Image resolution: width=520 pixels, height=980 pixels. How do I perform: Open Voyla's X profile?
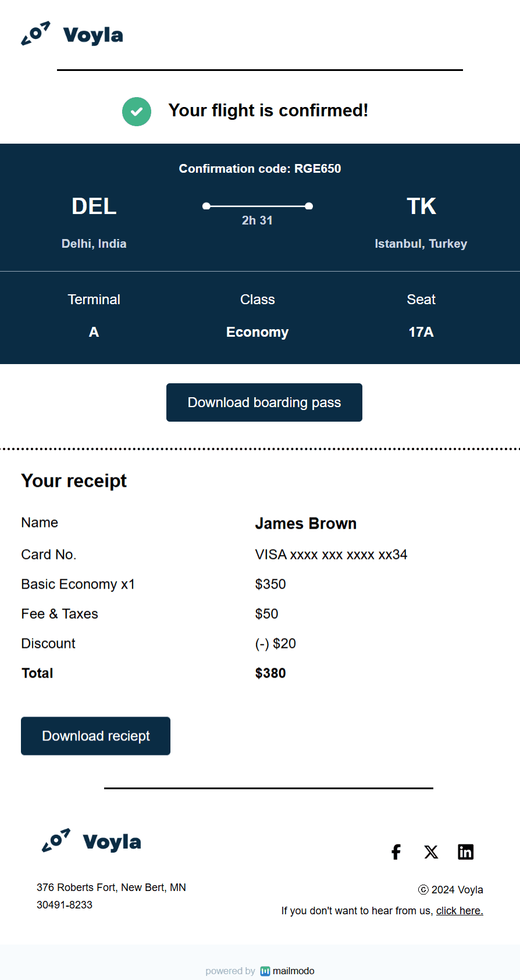pyautogui.click(x=431, y=852)
